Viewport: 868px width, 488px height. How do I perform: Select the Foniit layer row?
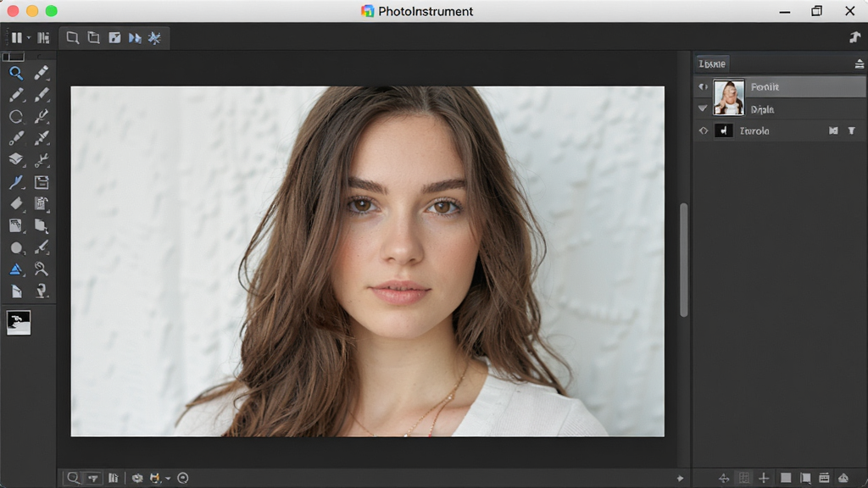(780, 87)
